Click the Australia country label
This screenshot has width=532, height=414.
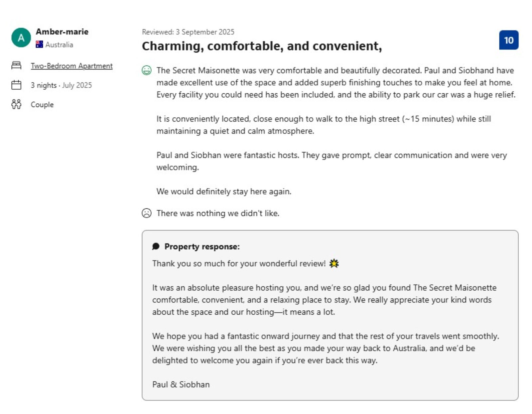[x=59, y=45]
